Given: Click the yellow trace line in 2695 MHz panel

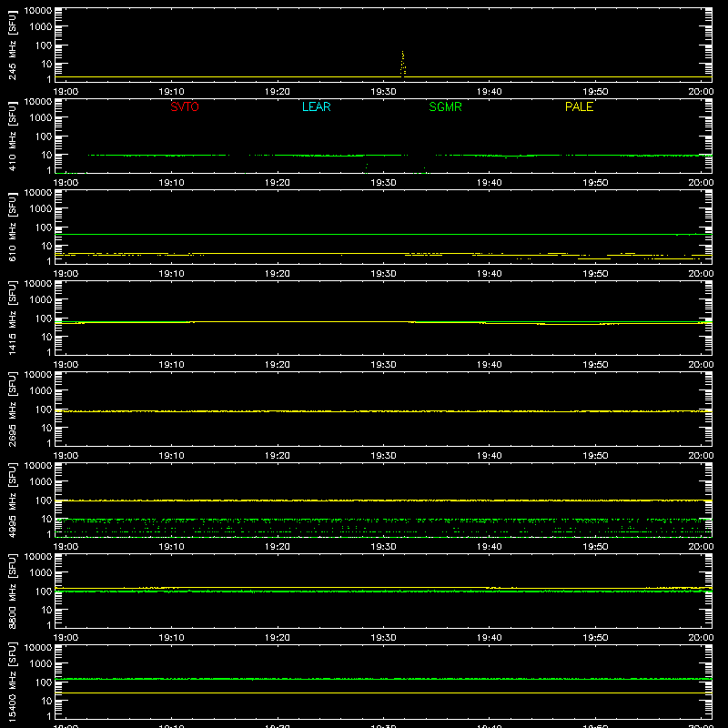Looking at the screenshot, I should pyautogui.click(x=383, y=411).
